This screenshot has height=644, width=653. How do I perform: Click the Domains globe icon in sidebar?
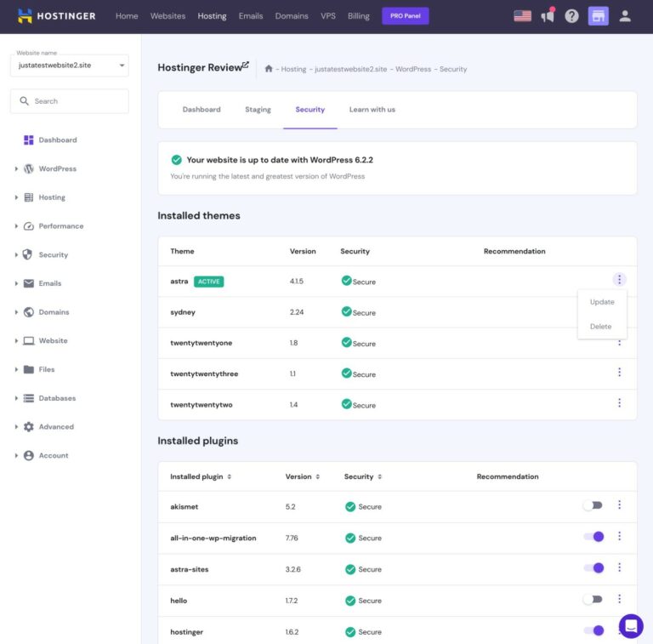click(28, 312)
